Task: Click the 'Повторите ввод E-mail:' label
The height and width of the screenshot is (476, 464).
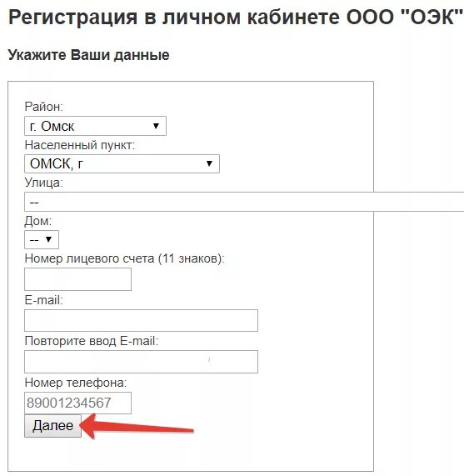Action: point(92,341)
